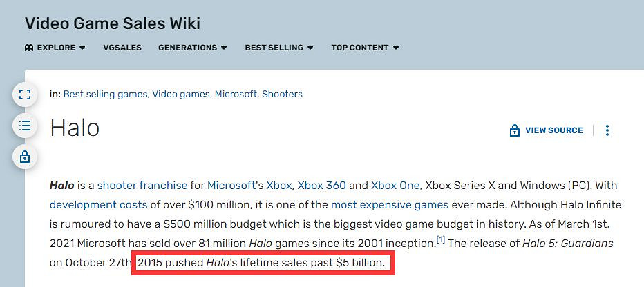Expand the Generations dropdown menu
644x287 pixels.
pyautogui.click(x=192, y=48)
